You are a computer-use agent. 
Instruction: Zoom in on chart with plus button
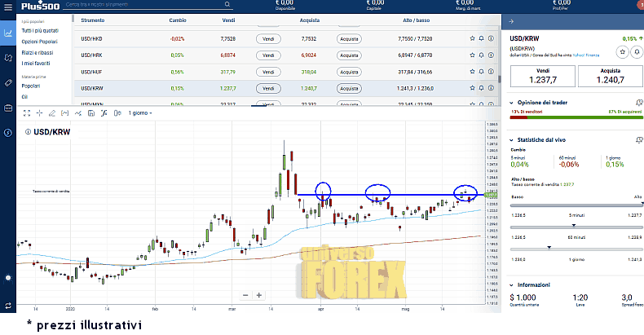[259, 295]
